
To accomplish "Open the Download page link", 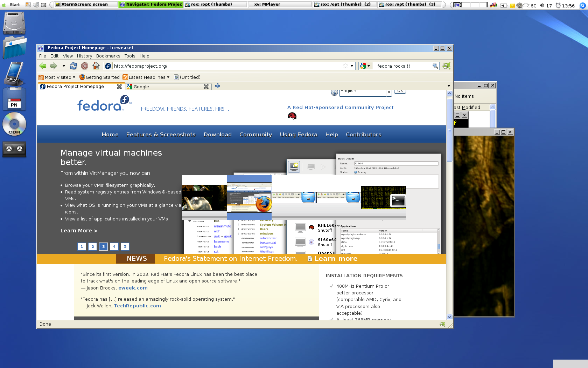I will pos(217,135).
